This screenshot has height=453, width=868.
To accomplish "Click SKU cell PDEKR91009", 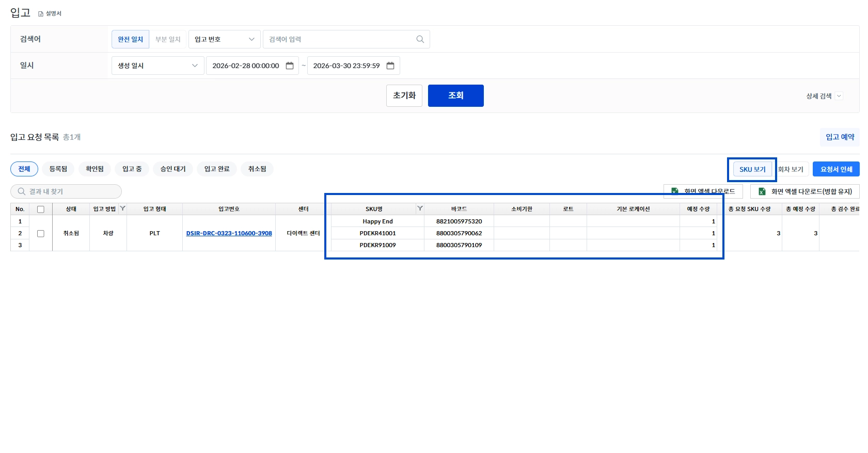I will point(377,245).
